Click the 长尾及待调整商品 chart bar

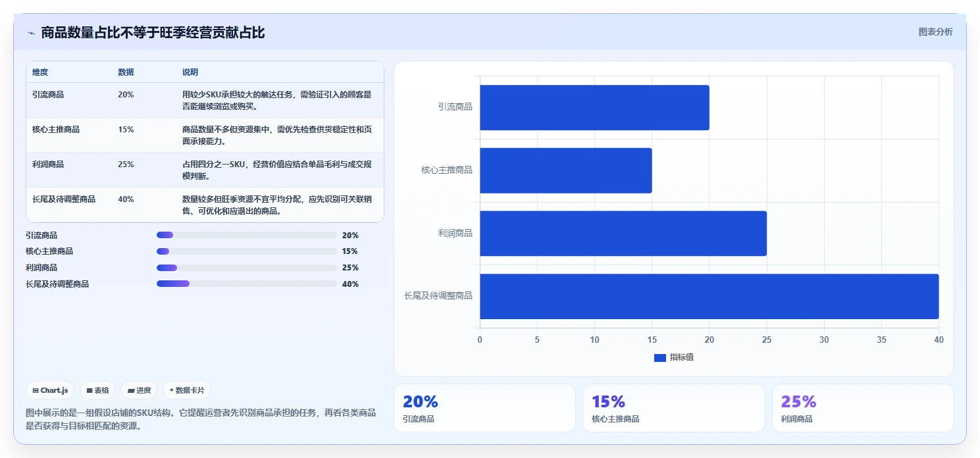click(x=709, y=296)
